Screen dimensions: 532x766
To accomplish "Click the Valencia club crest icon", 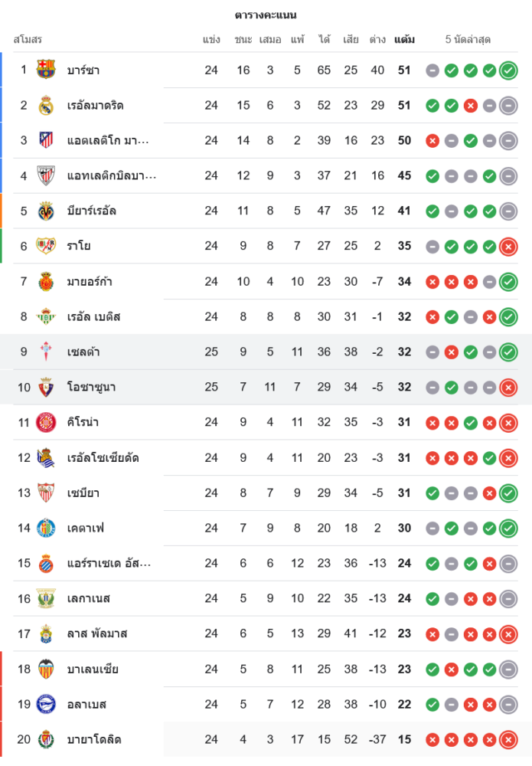I will coord(46,669).
